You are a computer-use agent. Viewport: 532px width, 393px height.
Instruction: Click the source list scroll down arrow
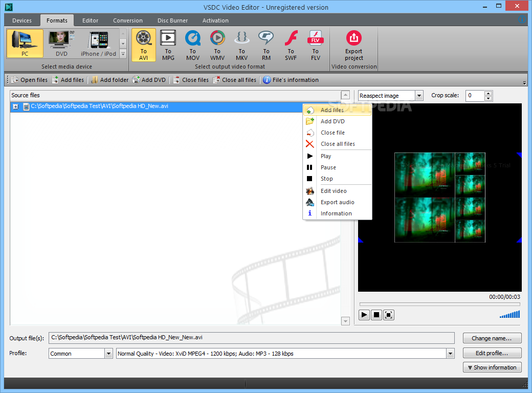pyautogui.click(x=345, y=321)
